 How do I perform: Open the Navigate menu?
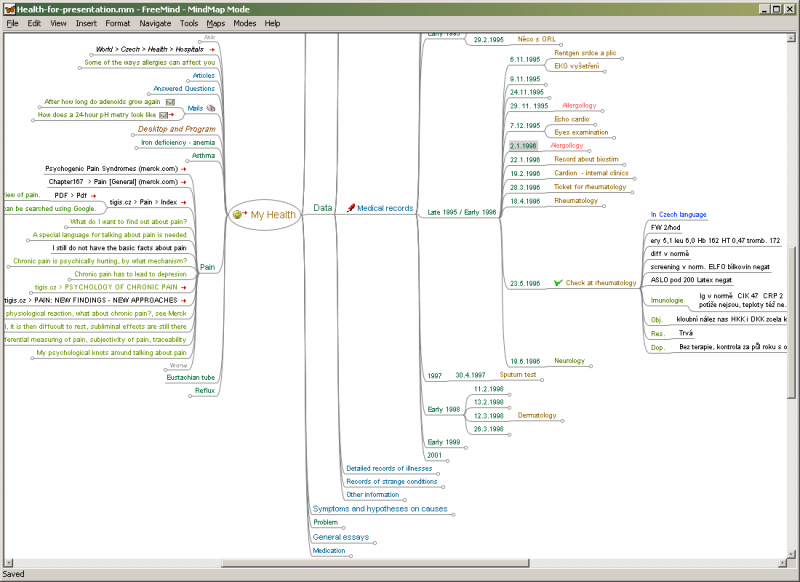(155, 22)
